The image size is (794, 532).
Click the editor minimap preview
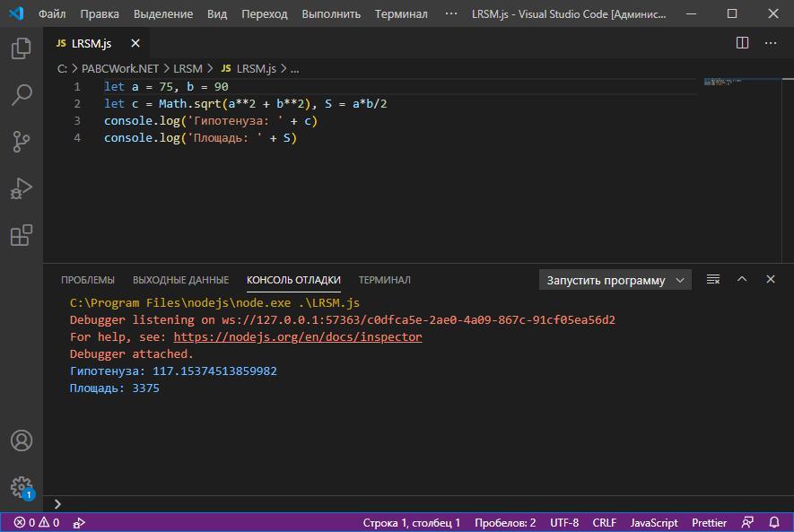coord(724,83)
